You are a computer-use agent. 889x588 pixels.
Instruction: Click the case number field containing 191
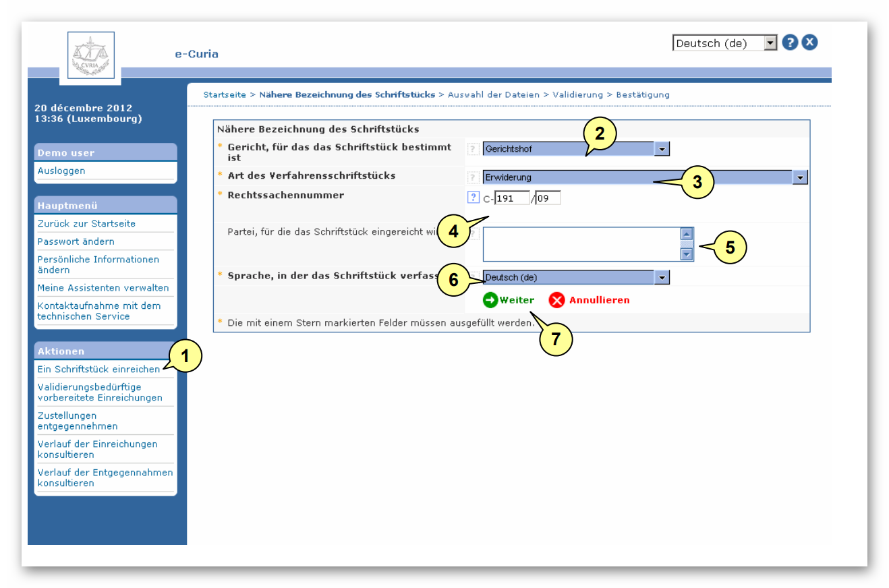(x=512, y=198)
